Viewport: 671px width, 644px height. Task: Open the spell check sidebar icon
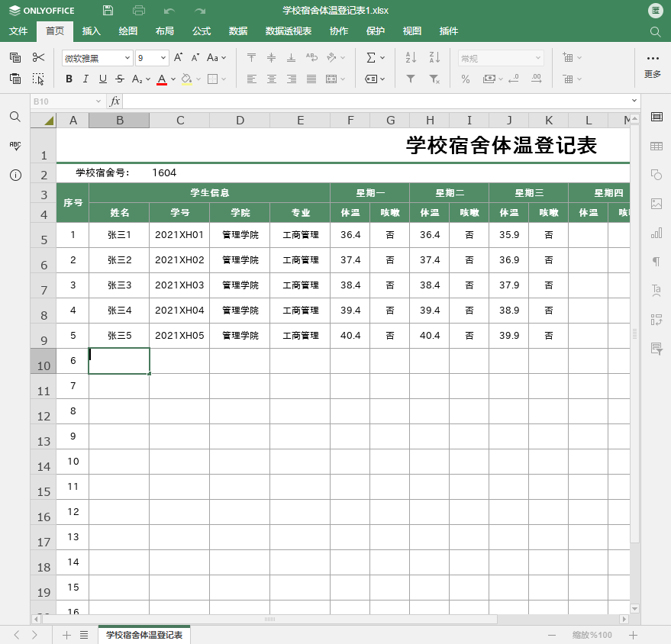coord(15,146)
